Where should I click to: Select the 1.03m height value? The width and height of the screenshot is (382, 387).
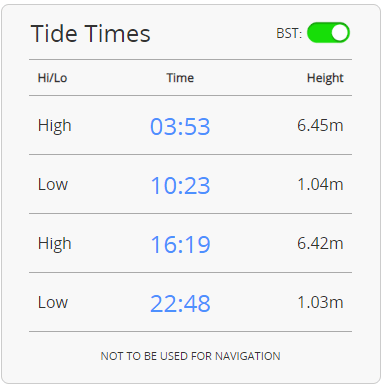(x=320, y=303)
